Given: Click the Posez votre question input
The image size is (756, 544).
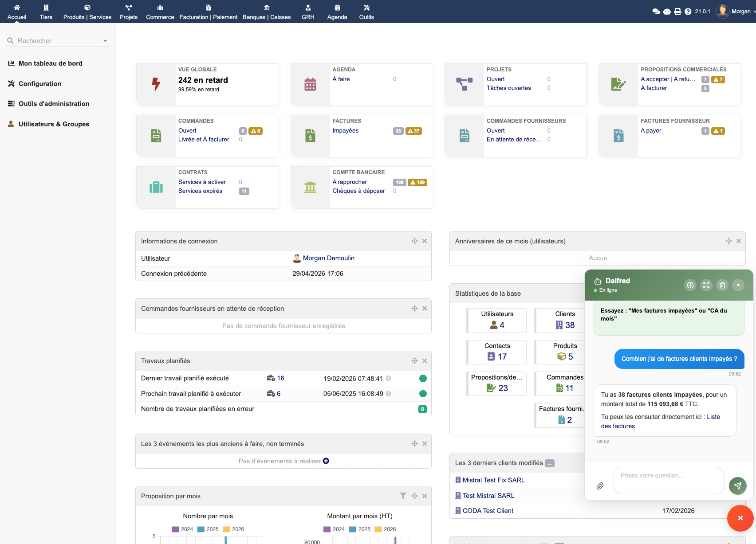Looking at the screenshot, I should (668, 480).
